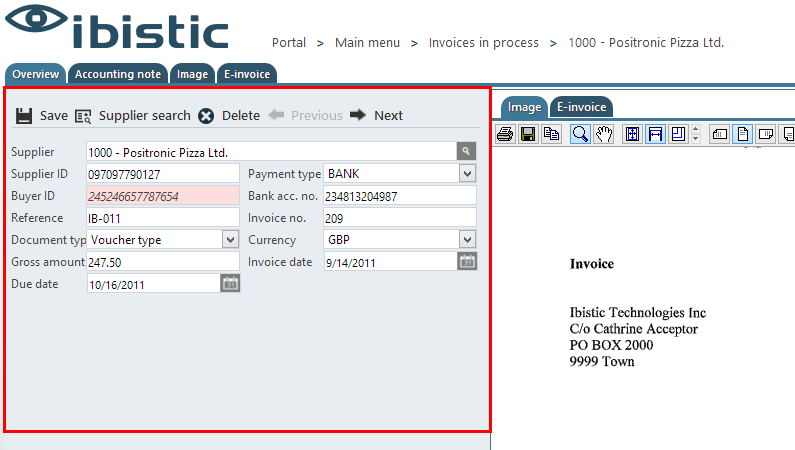Go to Portal breadcrumb link
Image resolution: width=795 pixels, height=450 pixels.
point(289,43)
